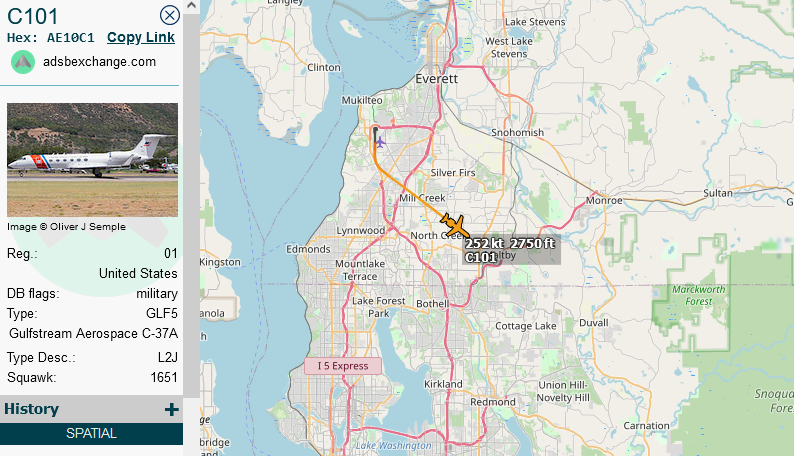The image size is (794, 456).
Task: Click the Mukilteo label on map
Action: [362, 101]
